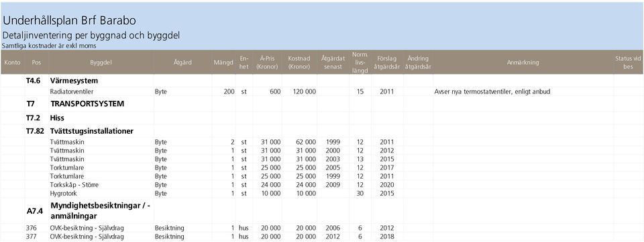Click the 'Byggdel' column header
This screenshot has width=644, height=242.
101,62
